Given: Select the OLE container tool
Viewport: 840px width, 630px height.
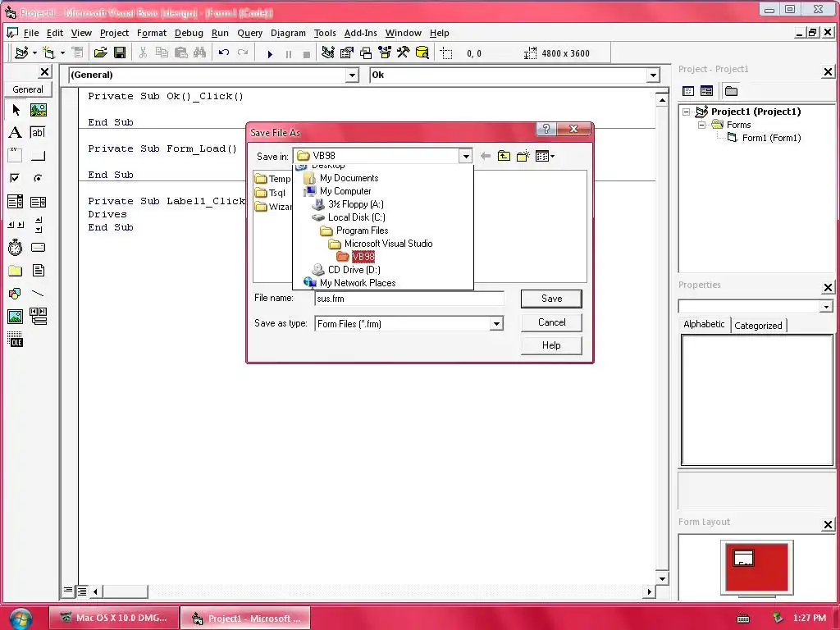Looking at the screenshot, I should (16, 339).
